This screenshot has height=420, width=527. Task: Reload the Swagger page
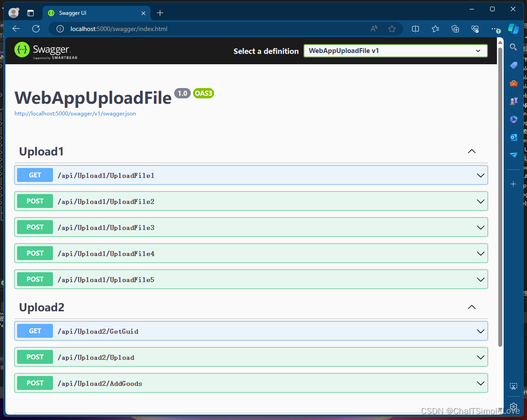click(x=36, y=29)
